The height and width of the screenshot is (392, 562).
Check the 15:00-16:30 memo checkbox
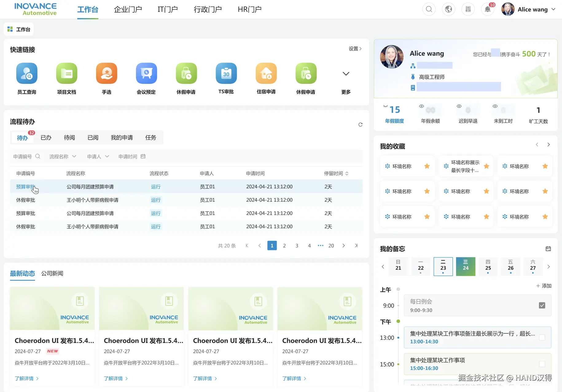click(x=542, y=364)
